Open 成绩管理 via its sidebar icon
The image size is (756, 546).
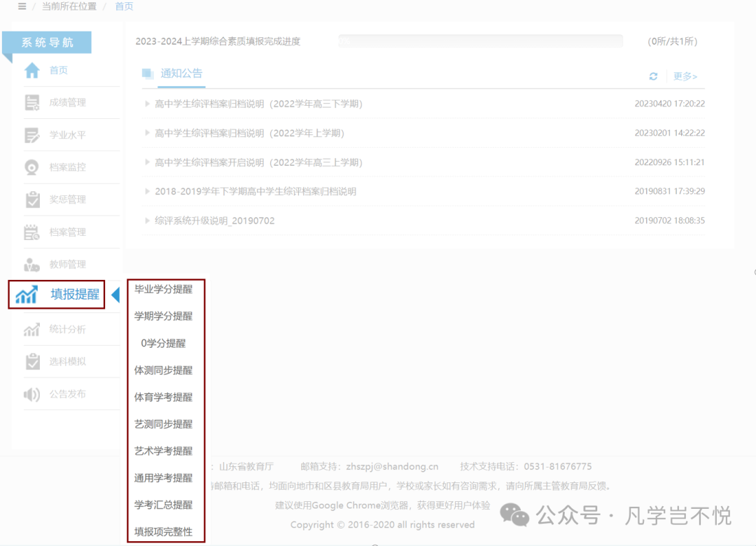(34, 102)
